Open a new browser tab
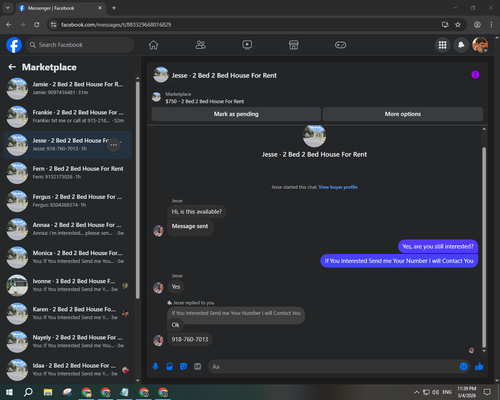This screenshot has width=500, height=400. click(114, 8)
